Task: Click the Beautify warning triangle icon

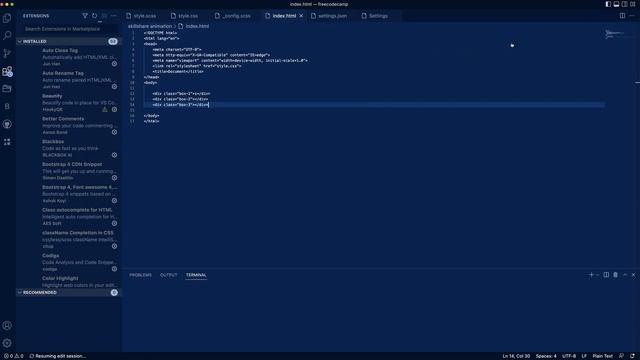Action: (x=105, y=109)
